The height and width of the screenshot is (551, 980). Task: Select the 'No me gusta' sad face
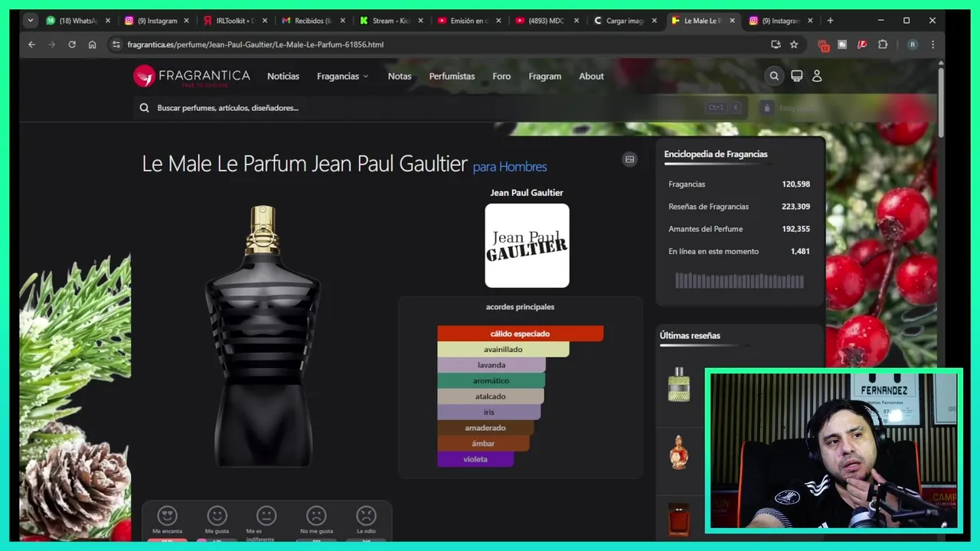pos(316,515)
